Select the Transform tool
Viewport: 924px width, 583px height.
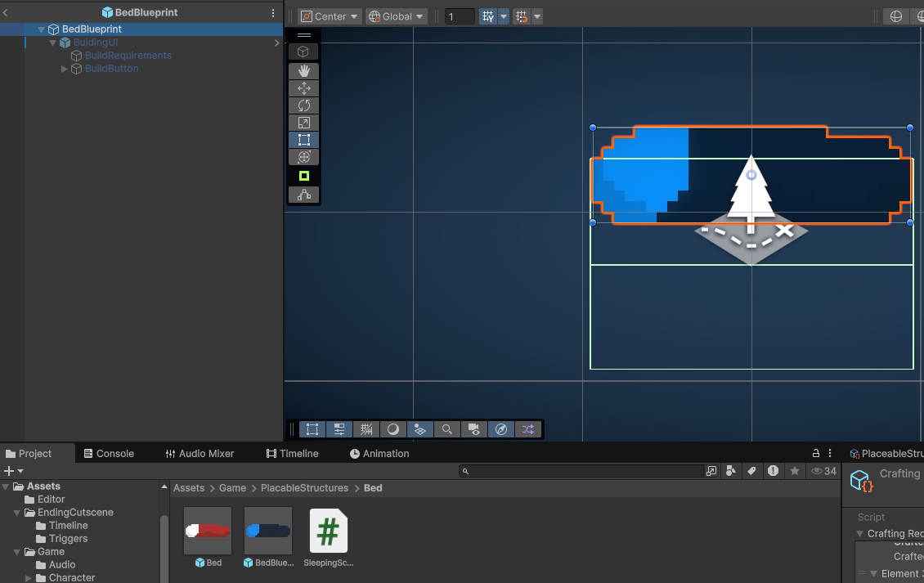(303, 157)
